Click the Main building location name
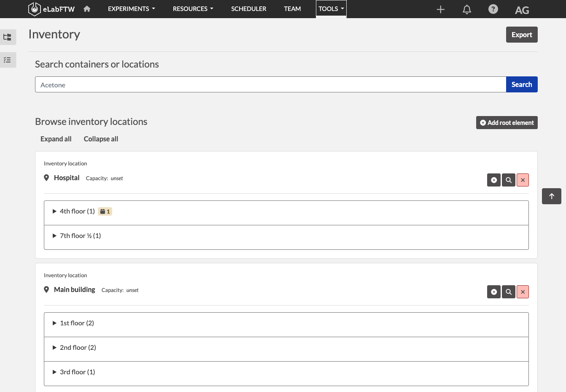This screenshot has height=392, width=566. coord(75,289)
